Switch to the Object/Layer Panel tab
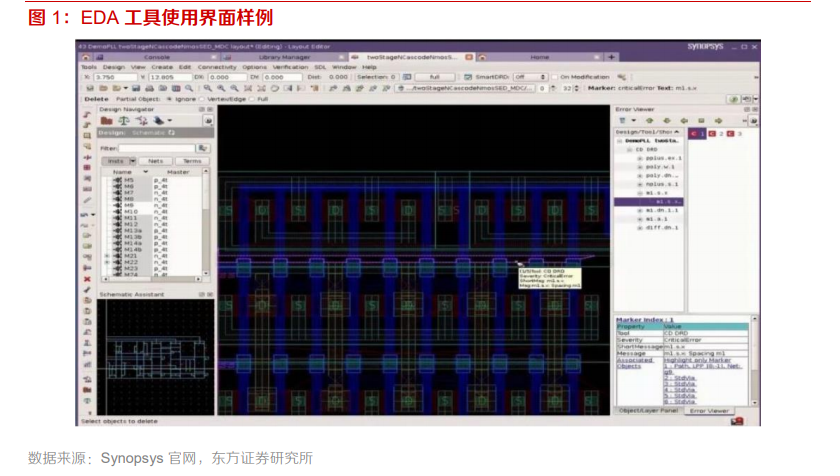Viewport: 840px width, 476px height. [648, 411]
